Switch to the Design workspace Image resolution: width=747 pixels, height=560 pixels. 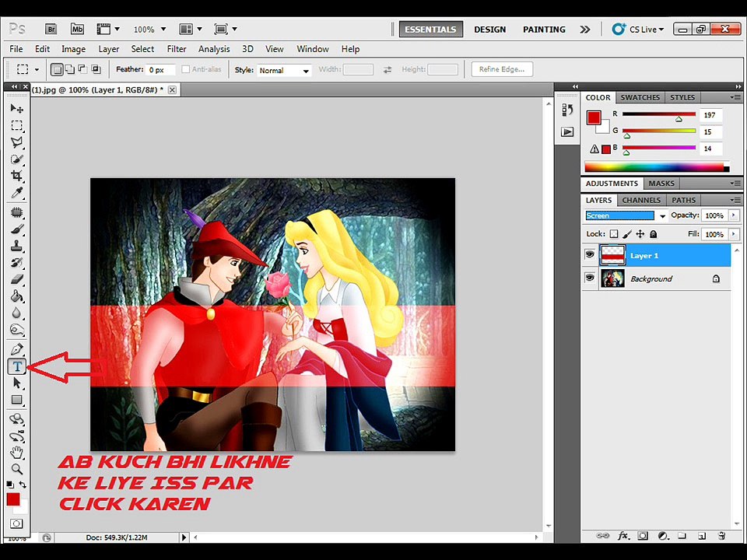pos(489,30)
